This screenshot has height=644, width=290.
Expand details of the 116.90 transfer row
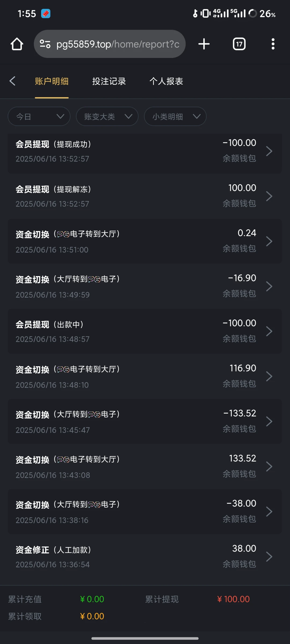(269, 376)
